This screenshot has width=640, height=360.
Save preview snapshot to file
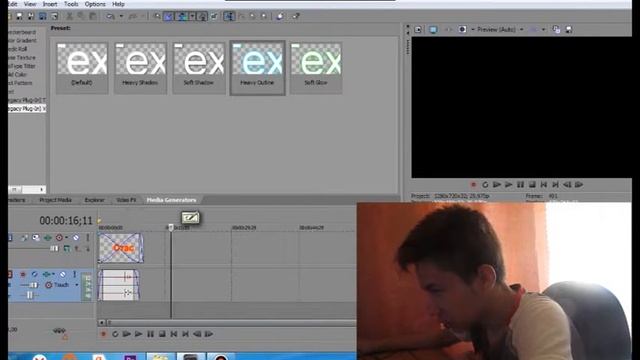click(569, 29)
